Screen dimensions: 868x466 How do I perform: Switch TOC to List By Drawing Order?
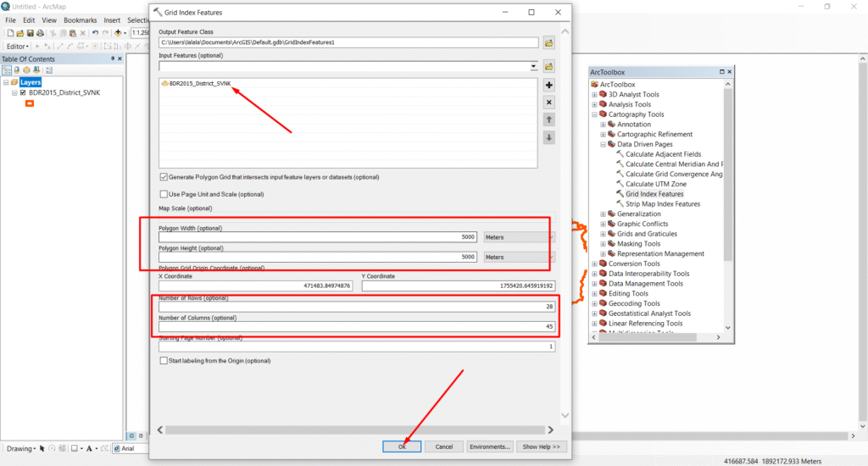point(7,70)
